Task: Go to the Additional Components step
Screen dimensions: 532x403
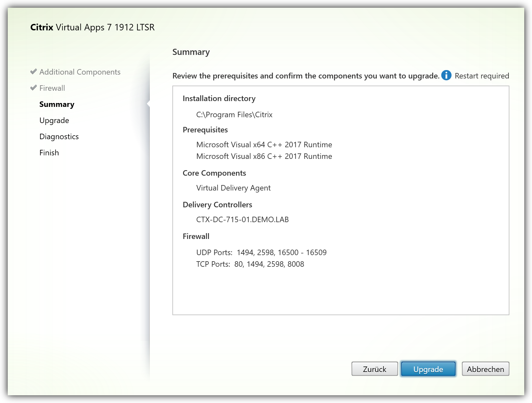Action: [80, 72]
